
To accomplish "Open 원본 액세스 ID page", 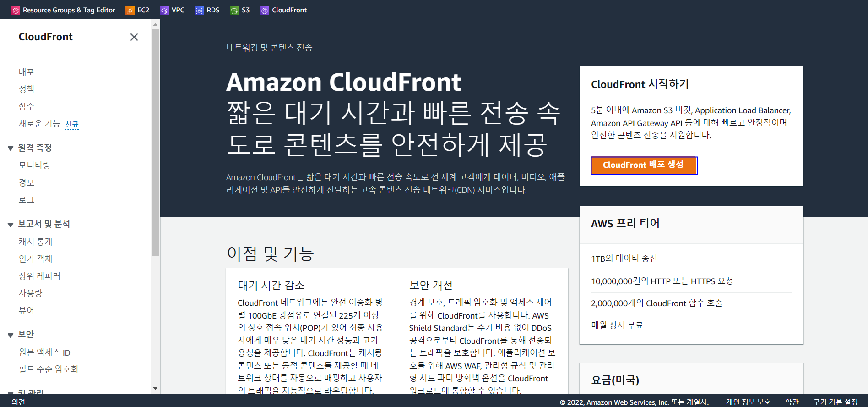I will (44, 352).
